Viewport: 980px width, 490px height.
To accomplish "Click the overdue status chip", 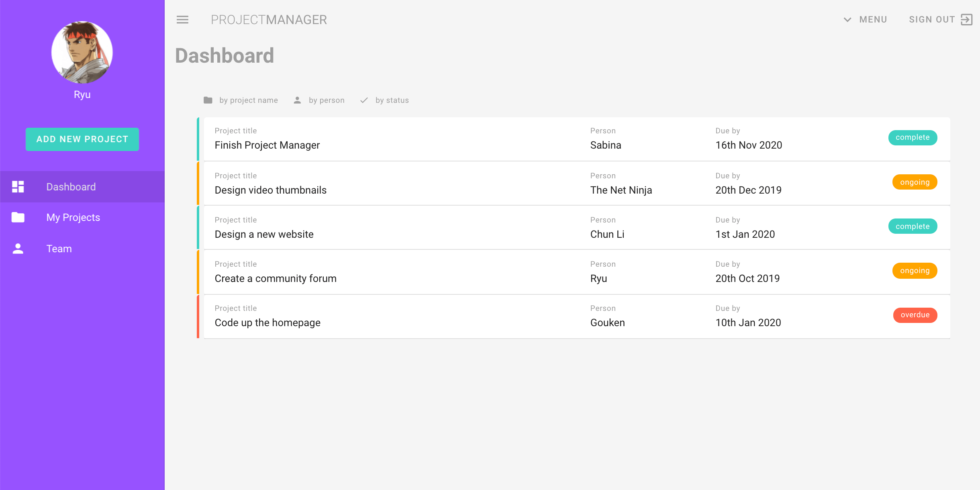I will [915, 315].
